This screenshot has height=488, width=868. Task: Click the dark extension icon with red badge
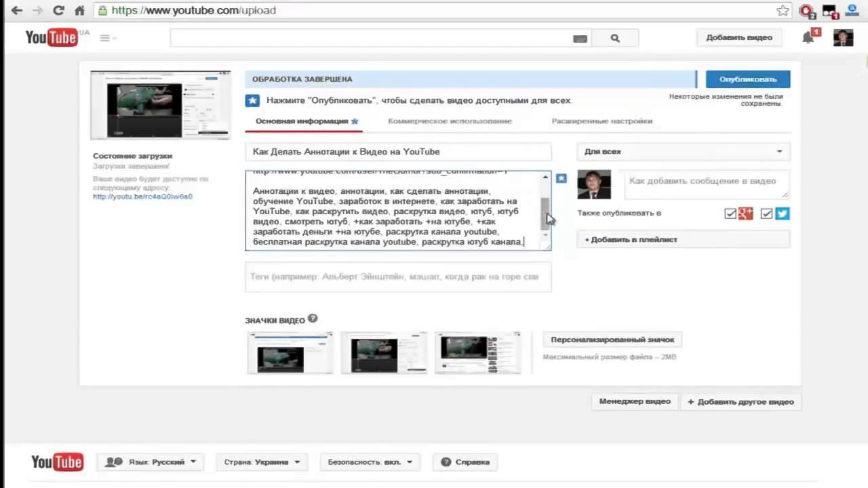point(830,11)
